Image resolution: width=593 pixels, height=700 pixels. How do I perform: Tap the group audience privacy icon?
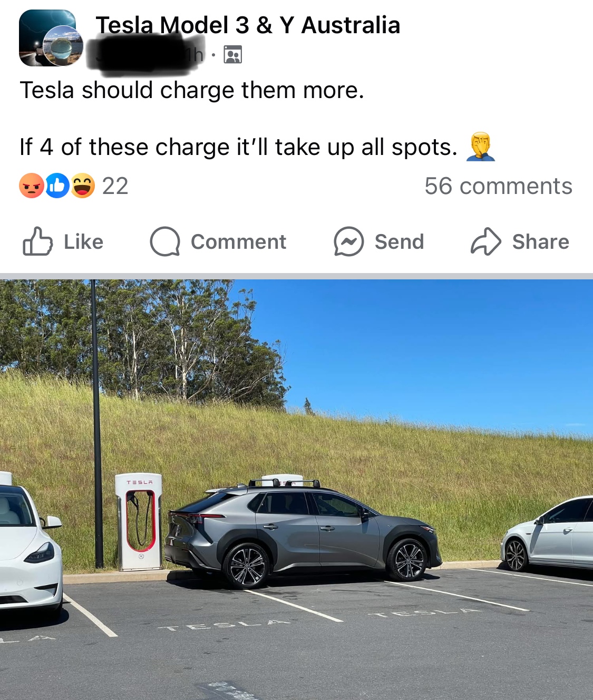coord(233,54)
